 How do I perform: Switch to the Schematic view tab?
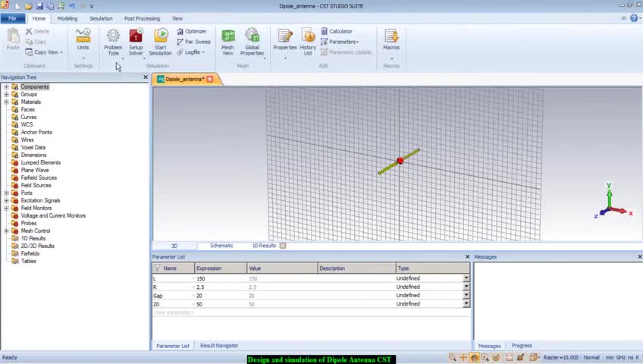(x=221, y=246)
